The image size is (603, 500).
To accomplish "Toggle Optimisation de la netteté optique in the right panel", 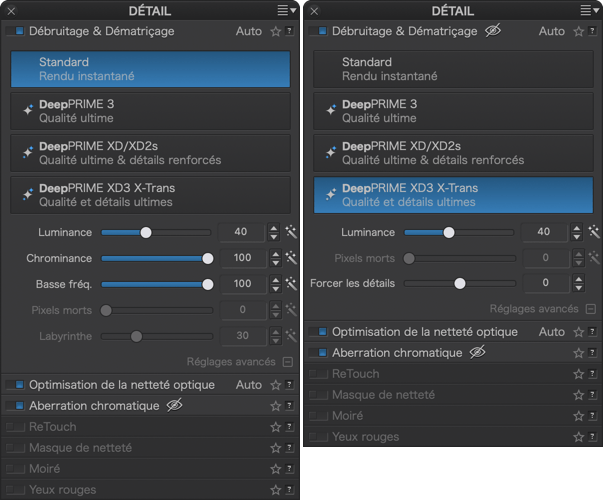I will pos(319,332).
